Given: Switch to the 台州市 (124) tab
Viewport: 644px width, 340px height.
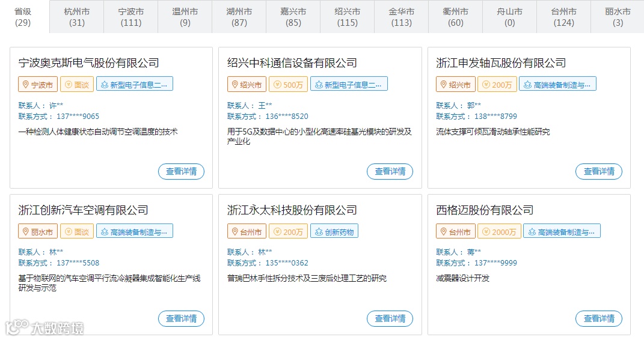Looking at the screenshot, I should coord(564,17).
